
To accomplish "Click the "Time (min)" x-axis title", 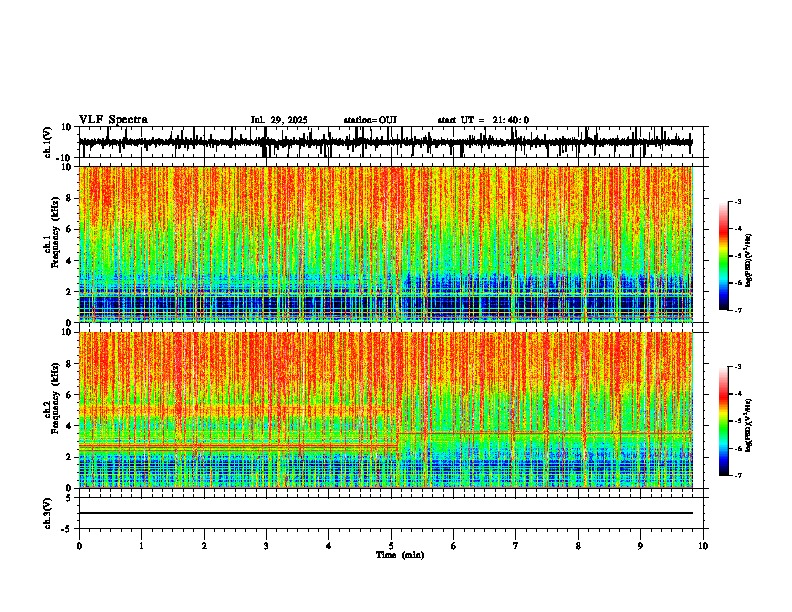I will [400, 555].
